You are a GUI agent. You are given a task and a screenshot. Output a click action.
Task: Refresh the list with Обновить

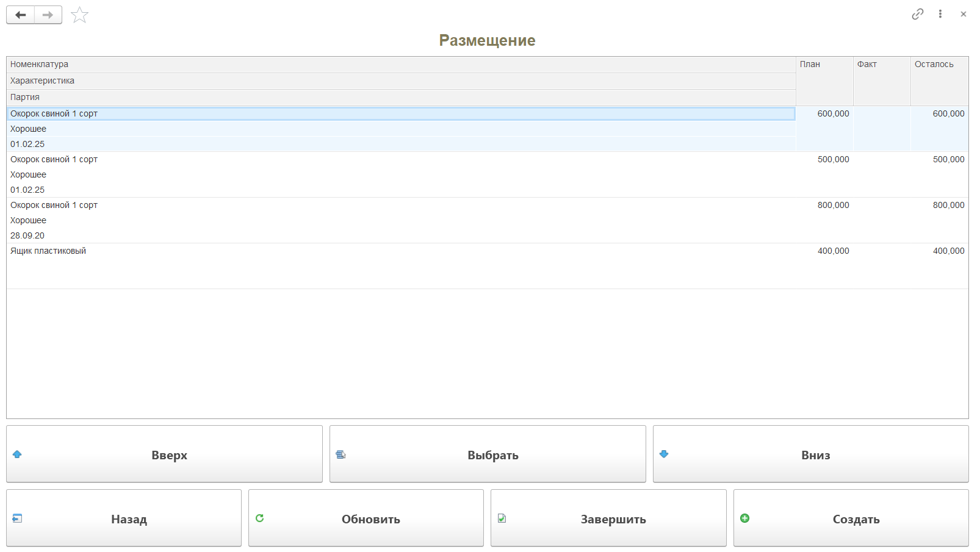coord(366,518)
